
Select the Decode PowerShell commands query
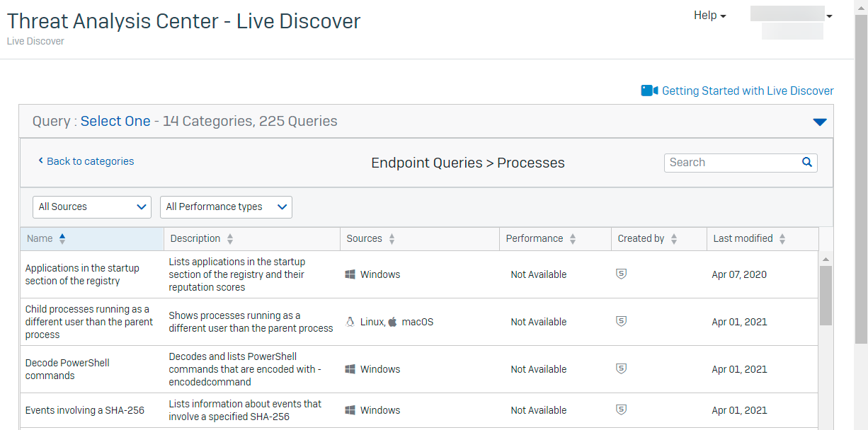point(67,369)
